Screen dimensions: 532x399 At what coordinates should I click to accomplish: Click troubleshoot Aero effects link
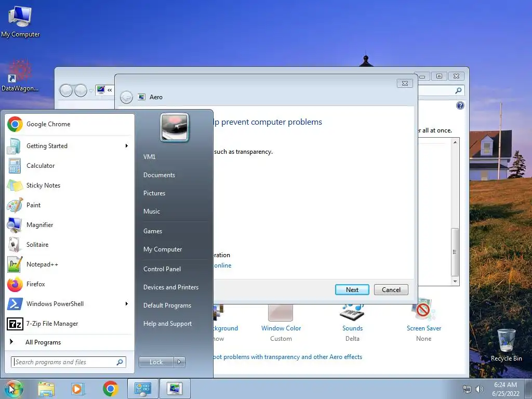(288, 357)
